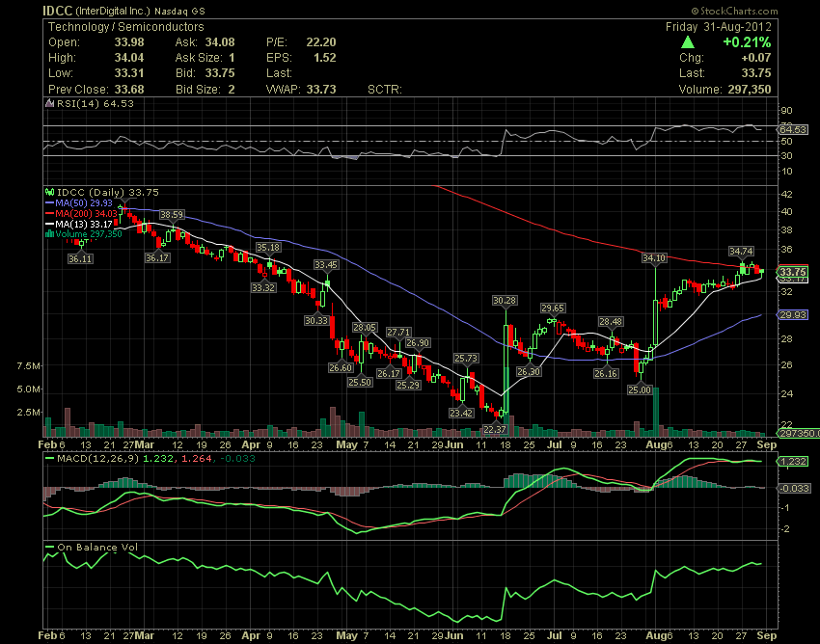Click the 29.93 MA(50) axis tag
Viewport: 820px width, 644px height.
pos(793,314)
